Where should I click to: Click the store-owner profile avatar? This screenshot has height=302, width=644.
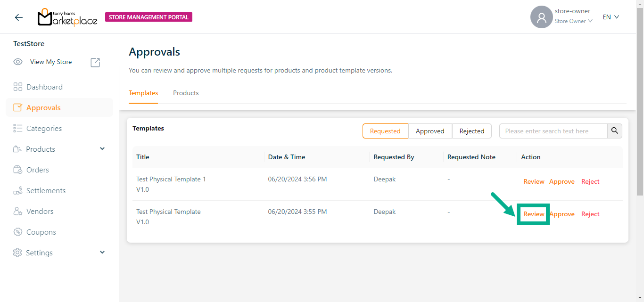pos(541,17)
